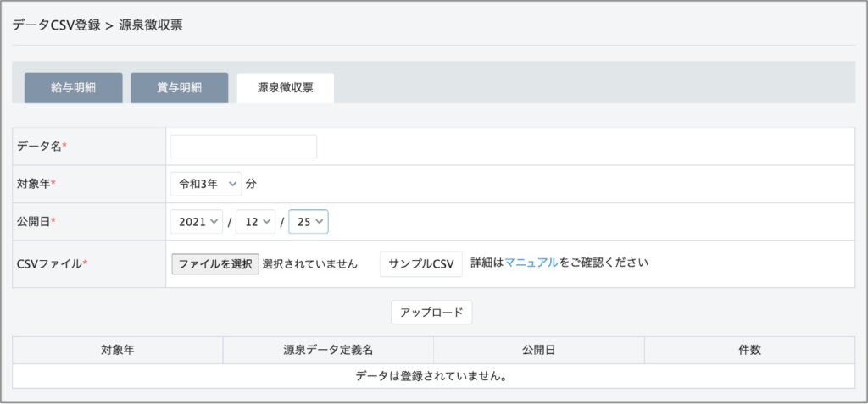Click the 対象年 table column header

coord(117,350)
